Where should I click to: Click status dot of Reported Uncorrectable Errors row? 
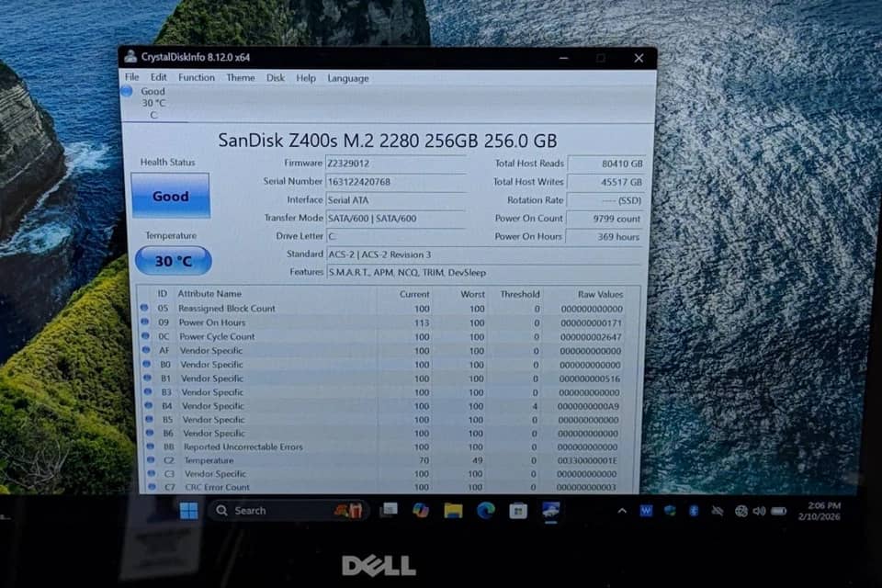pos(150,447)
